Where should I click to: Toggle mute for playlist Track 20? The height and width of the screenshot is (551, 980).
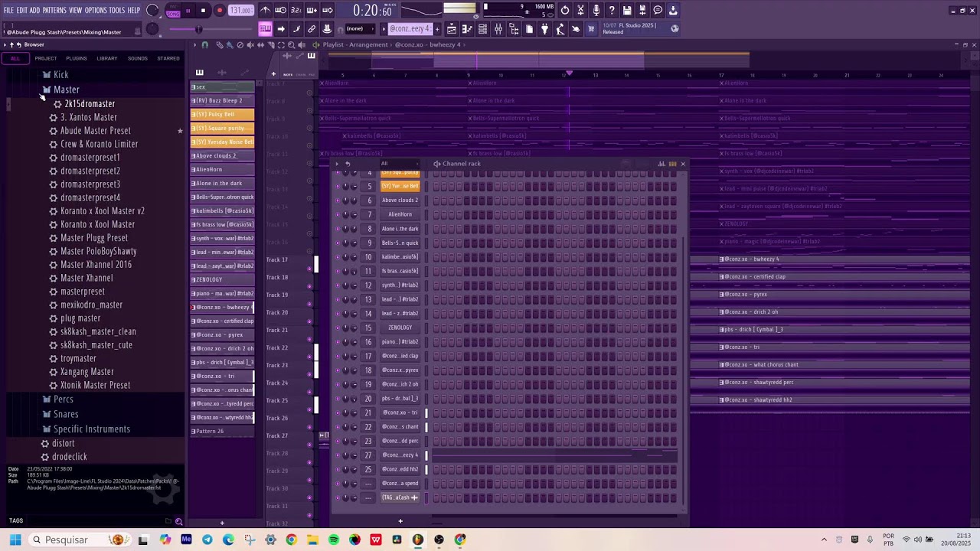tap(309, 321)
